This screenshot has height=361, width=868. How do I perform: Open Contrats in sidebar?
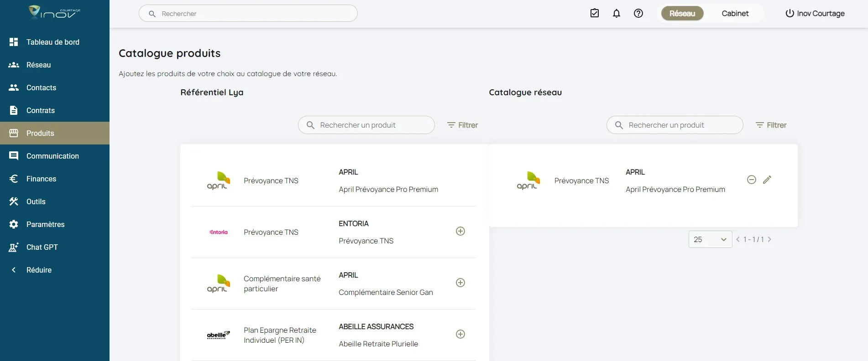coord(55,110)
